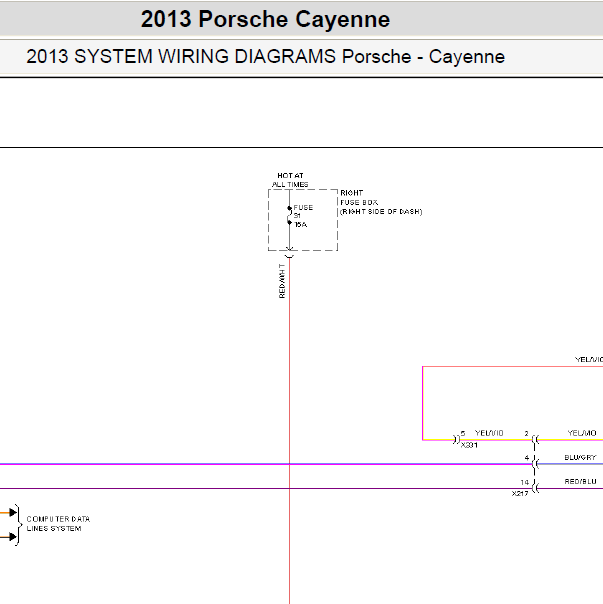The height and width of the screenshot is (604, 603).
Task: Click the '2013 Porsche Cayenne' page title
Action: (x=265, y=19)
